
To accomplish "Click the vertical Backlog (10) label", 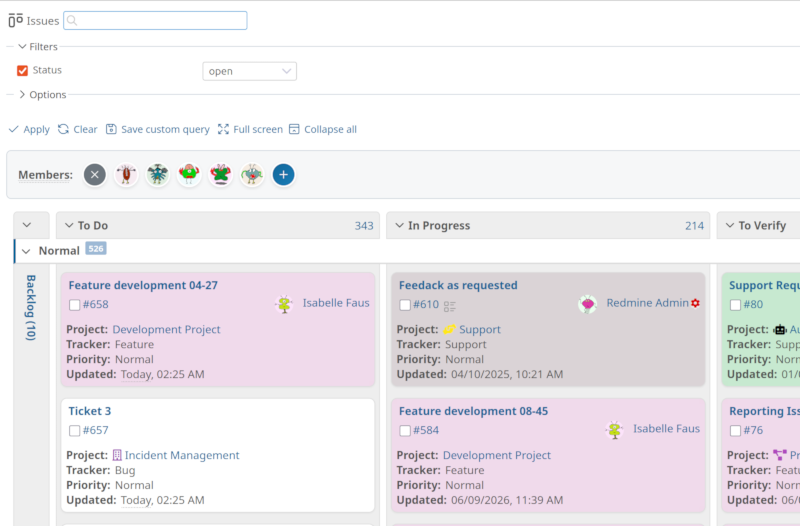I will 31,308.
